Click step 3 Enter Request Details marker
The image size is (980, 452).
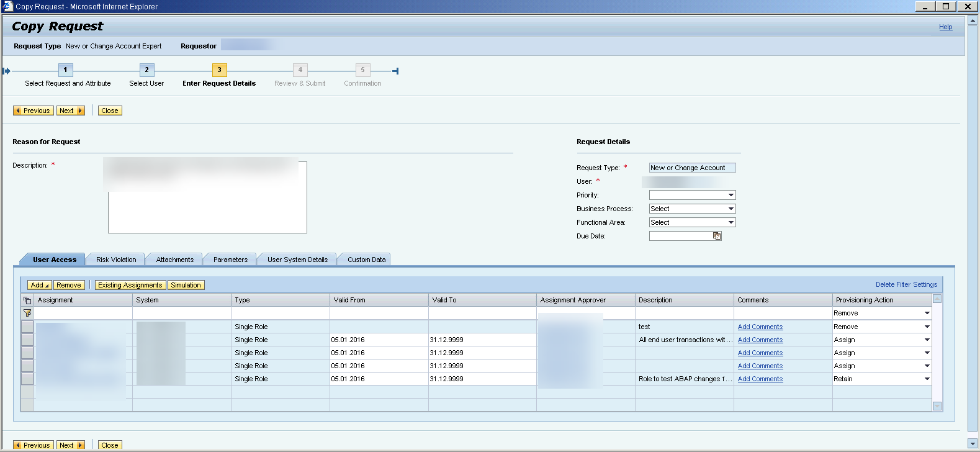[x=219, y=70]
